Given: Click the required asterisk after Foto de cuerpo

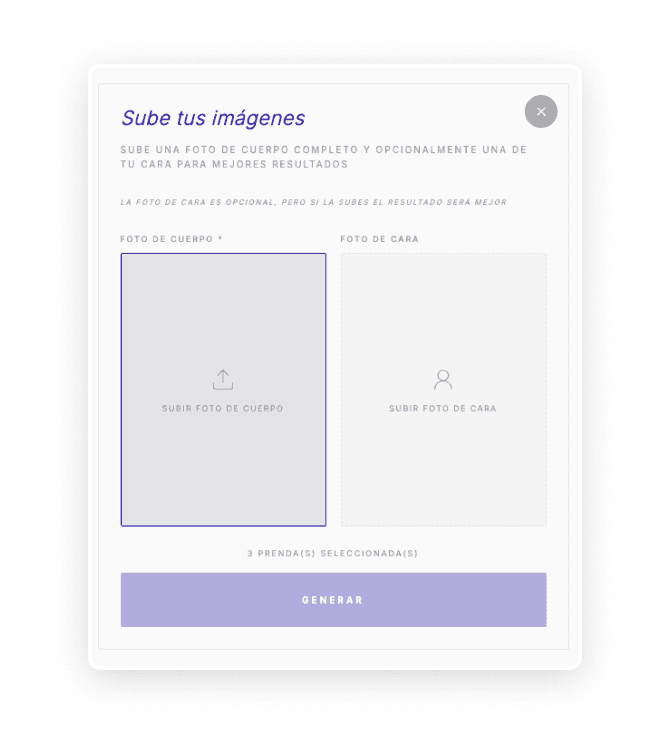Looking at the screenshot, I should (x=220, y=238).
